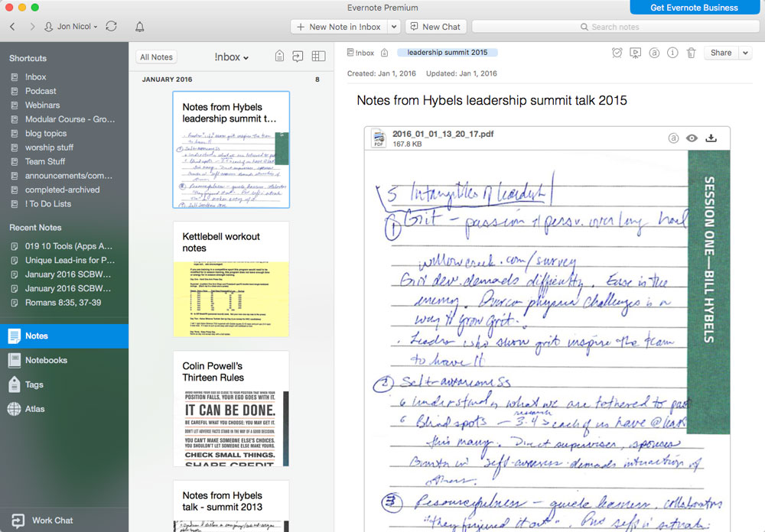
Task: Click the Share button
Action: tap(721, 53)
